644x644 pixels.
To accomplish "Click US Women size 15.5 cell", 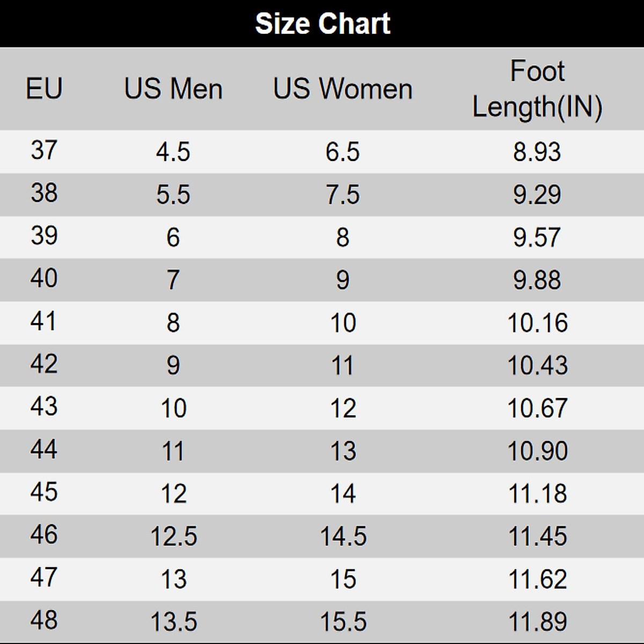I will (343, 622).
